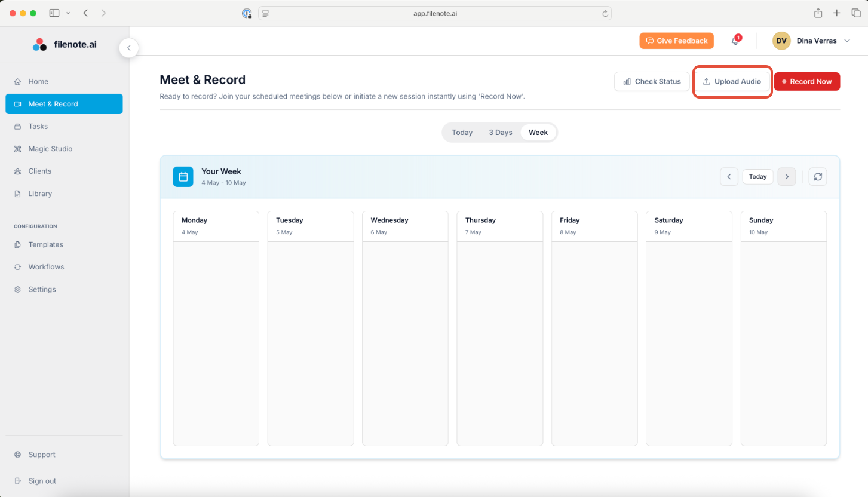Switch calendar to Today view
The height and width of the screenshot is (497, 868).
(x=462, y=133)
